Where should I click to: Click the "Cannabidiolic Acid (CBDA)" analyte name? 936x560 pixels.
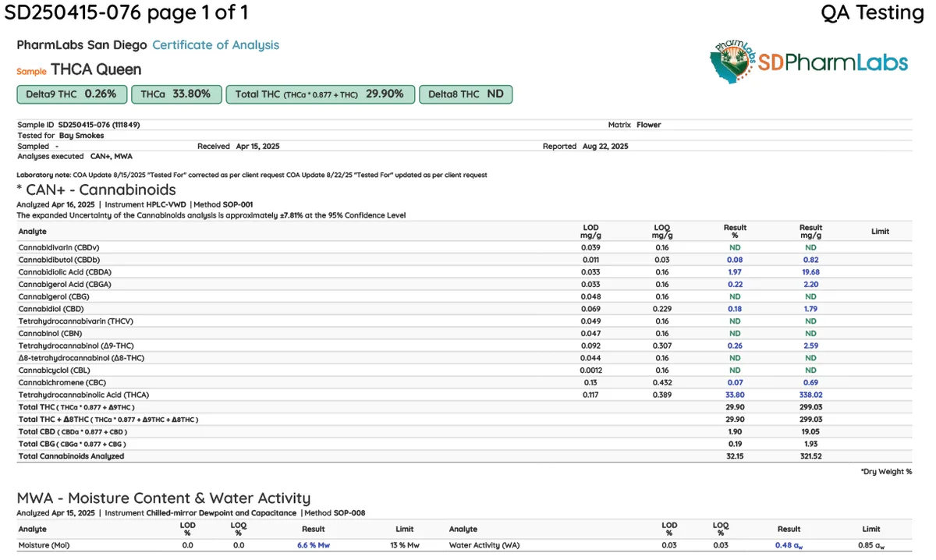tap(66, 272)
